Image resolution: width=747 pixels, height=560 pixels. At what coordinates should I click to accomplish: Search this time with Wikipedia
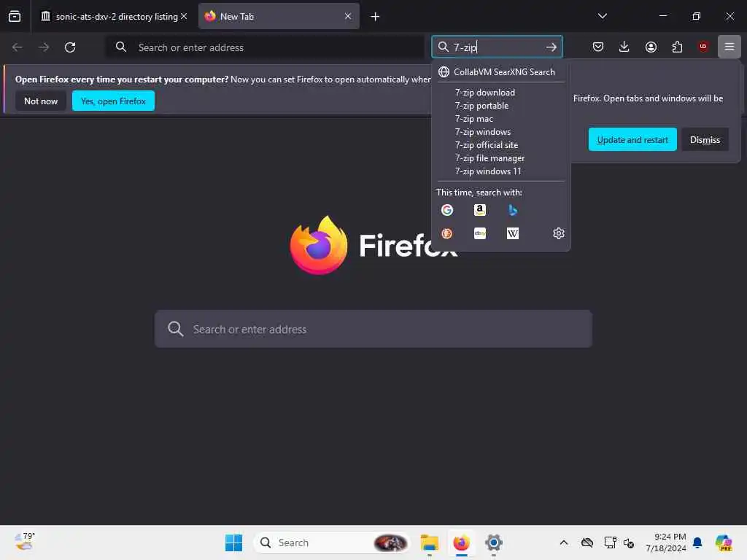click(x=513, y=233)
